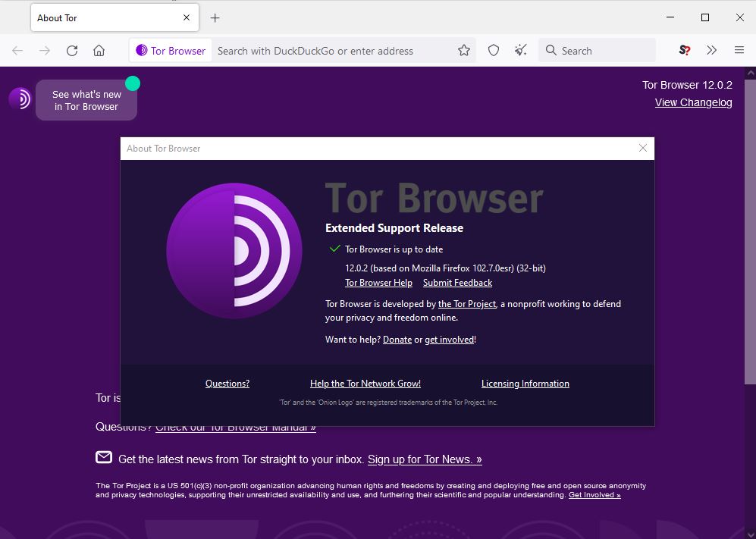Screen dimensions: 756x539
Task: Open Licensing Information link
Action: click(525, 384)
